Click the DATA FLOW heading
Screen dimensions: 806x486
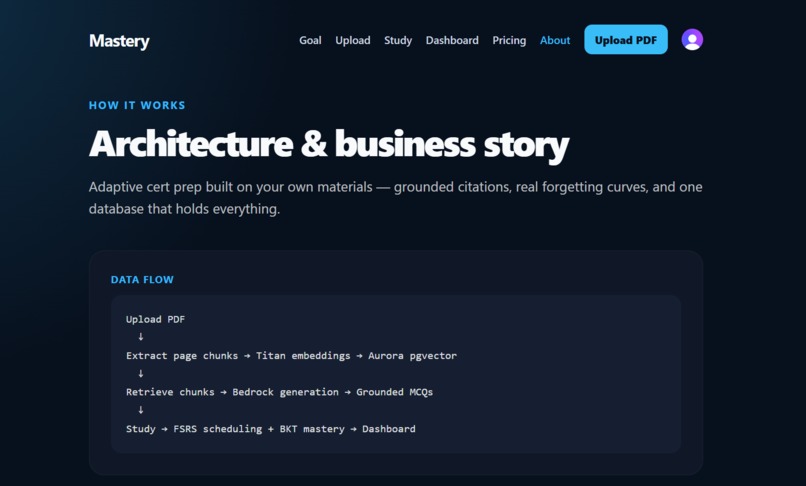(142, 280)
